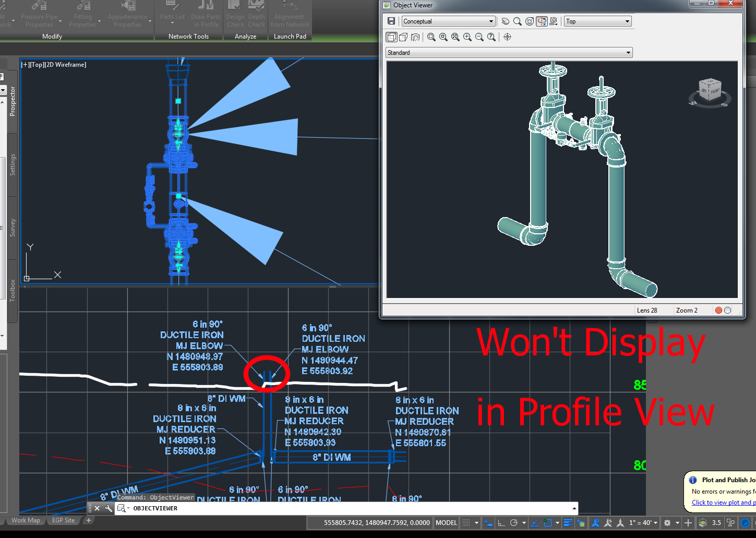Click the Zoom Window icon in Object Viewer
756x538 pixels.
tap(431, 37)
